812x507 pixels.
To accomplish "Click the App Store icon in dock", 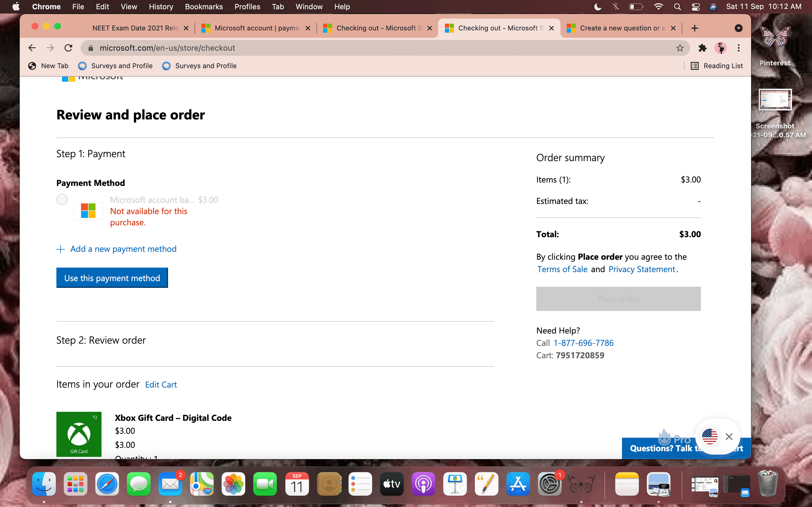I will (x=517, y=484).
